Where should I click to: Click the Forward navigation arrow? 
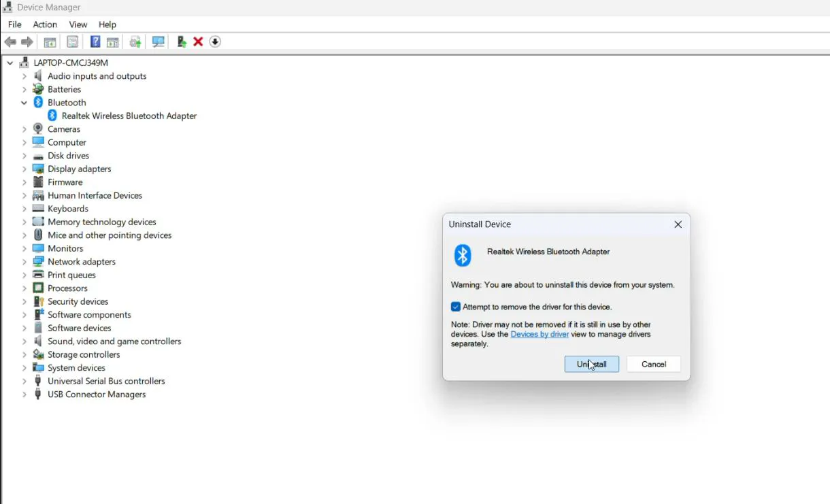point(27,41)
